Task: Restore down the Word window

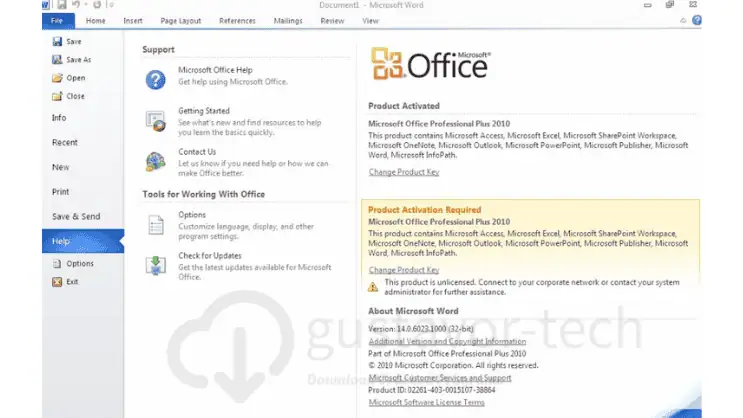Action: point(670,5)
